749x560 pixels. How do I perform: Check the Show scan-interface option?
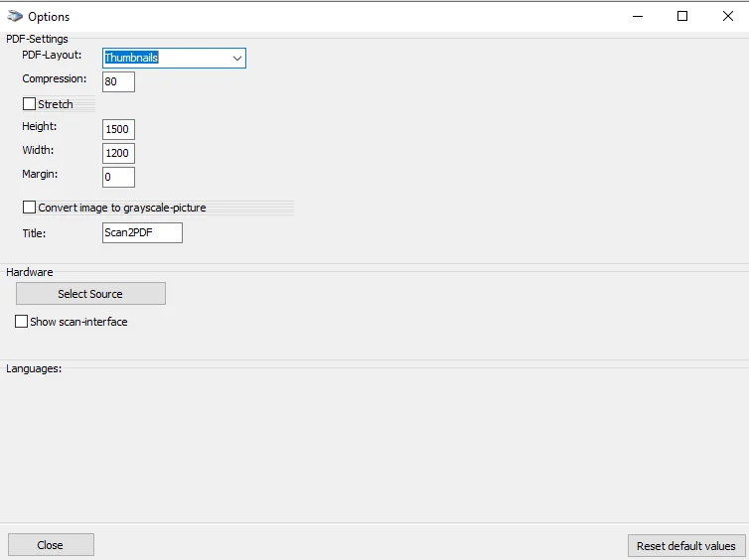22,322
